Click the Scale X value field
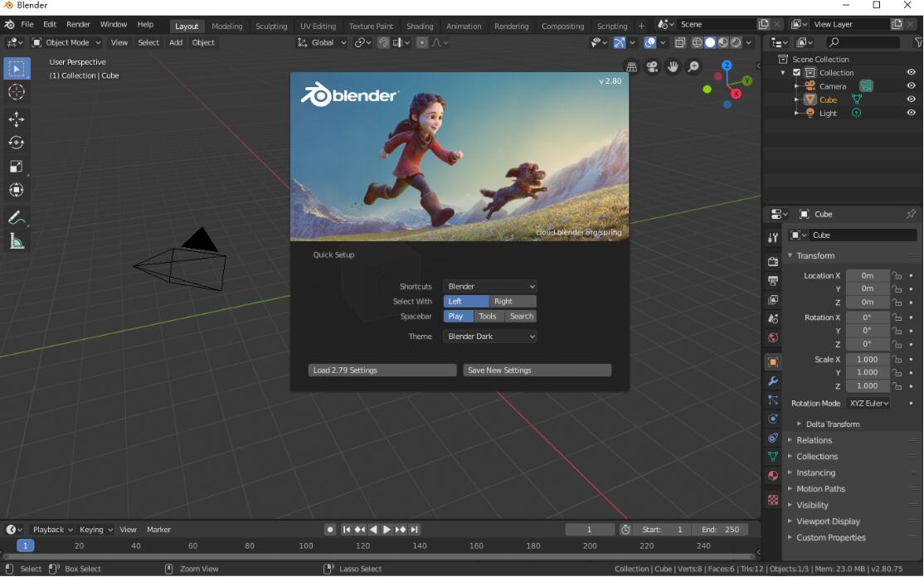This screenshot has width=924, height=577. (868, 360)
